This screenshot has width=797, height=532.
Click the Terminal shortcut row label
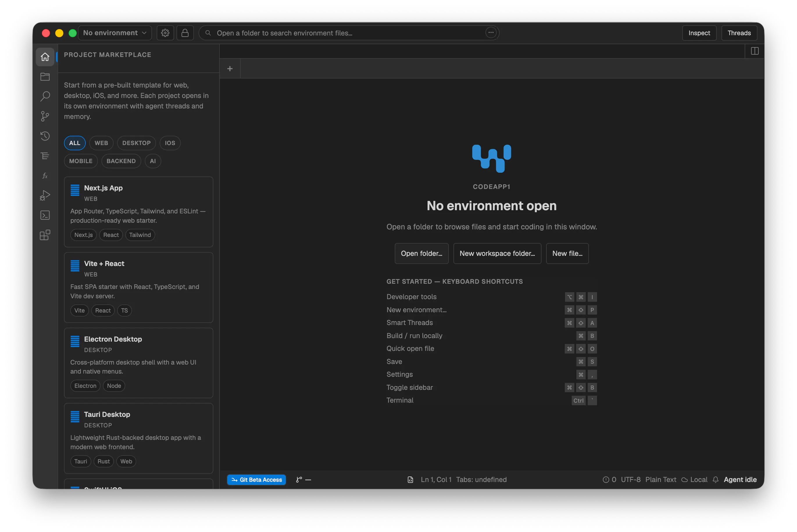(400, 400)
